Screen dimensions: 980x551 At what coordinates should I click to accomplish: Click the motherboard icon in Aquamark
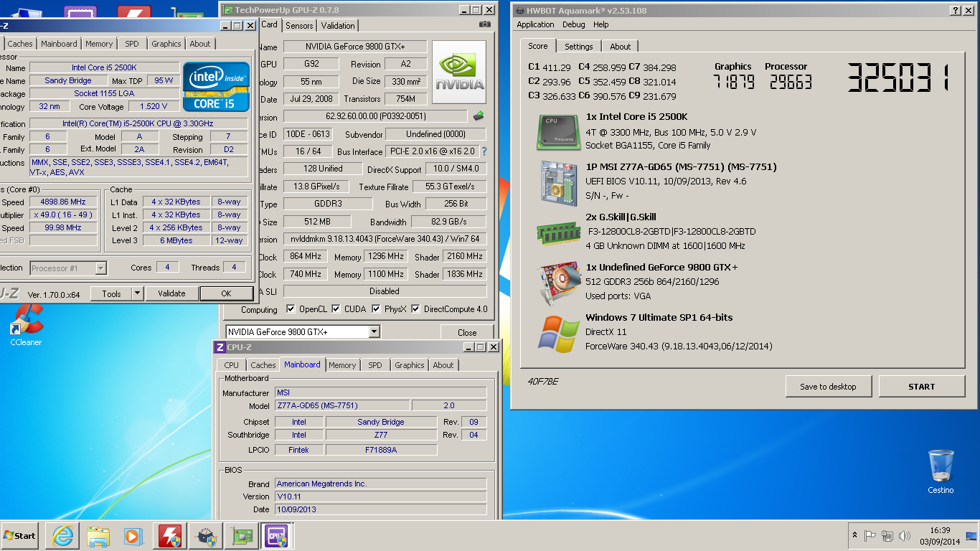pos(558,183)
